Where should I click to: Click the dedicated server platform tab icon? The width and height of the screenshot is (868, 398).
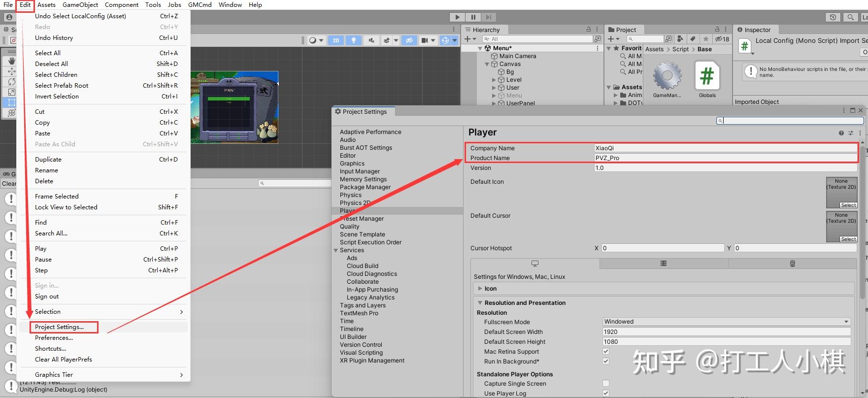pyautogui.click(x=664, y=264)
